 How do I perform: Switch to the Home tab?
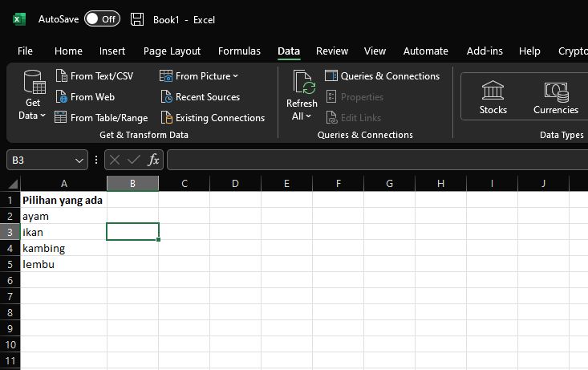click(68, 51)
